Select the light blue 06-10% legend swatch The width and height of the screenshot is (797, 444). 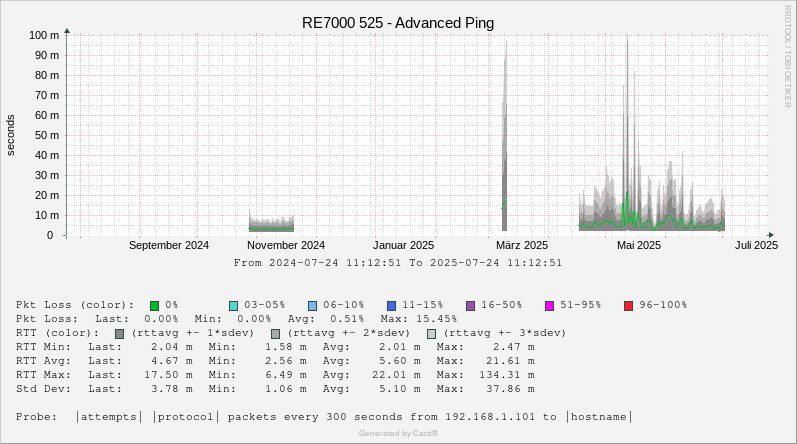tap(312, 305)
